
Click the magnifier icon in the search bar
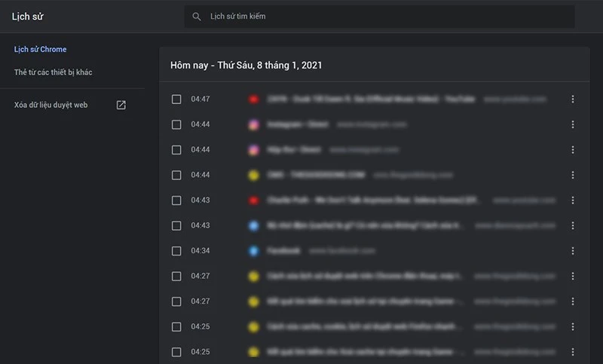point(197,17)
